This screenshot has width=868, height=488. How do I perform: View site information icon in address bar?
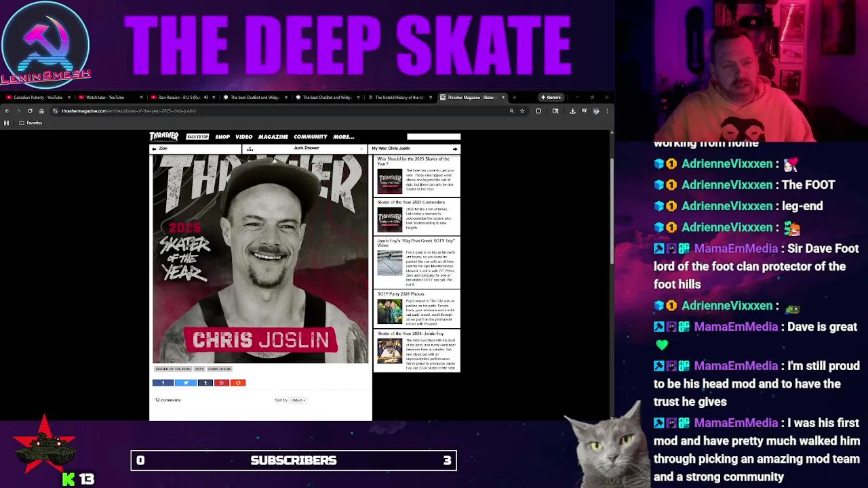coord(55,110)
